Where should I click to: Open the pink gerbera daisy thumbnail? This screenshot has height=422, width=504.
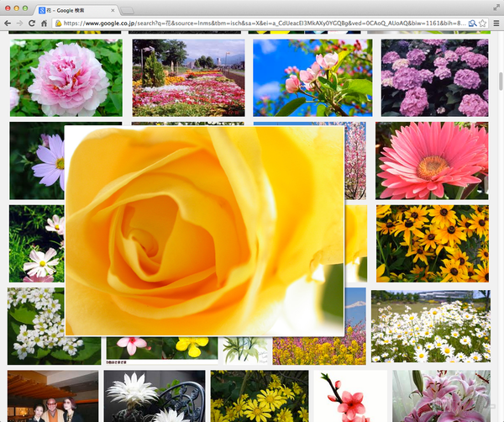tap(432, 161)
